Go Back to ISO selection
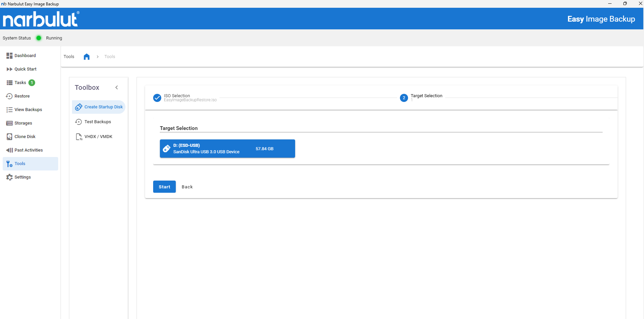 [187, 187]
